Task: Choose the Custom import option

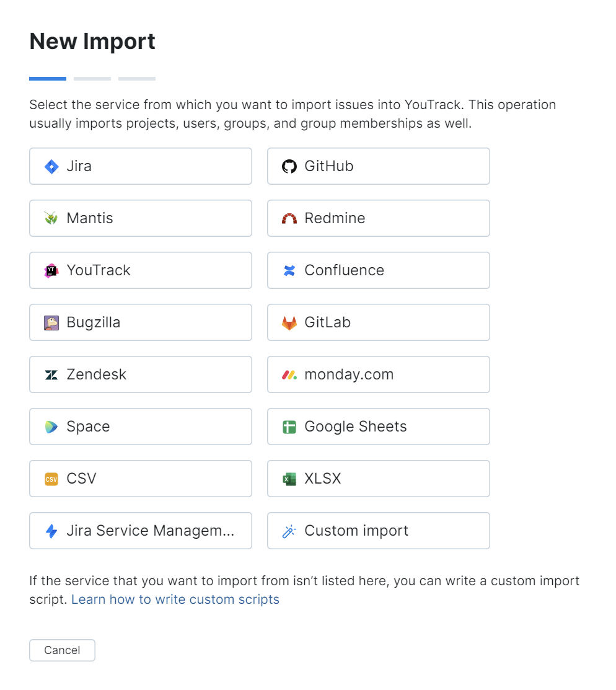Action: [378, 531]
